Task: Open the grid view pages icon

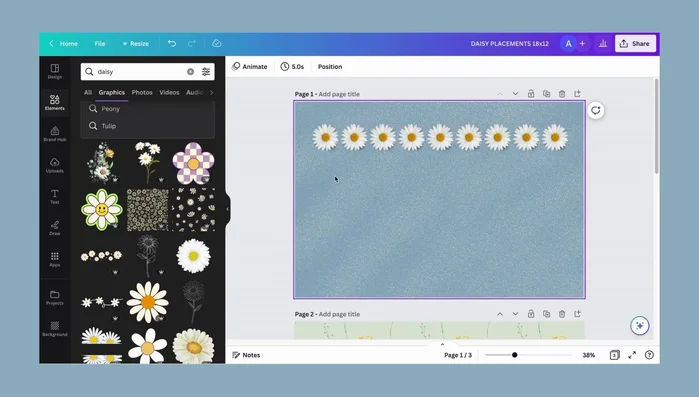Action: pyautogui.click(x=614, y=355)
